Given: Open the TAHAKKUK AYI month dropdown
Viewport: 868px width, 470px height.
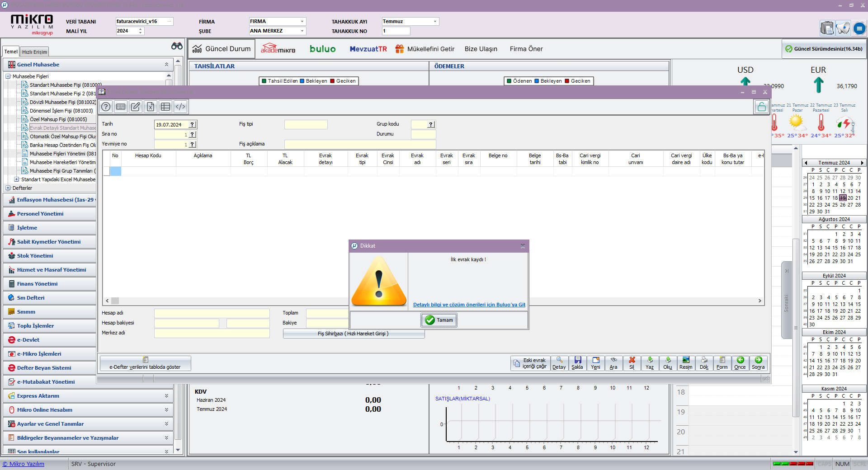Looking at the screenshot, I should pyautogui.click(x=435, y=22).
